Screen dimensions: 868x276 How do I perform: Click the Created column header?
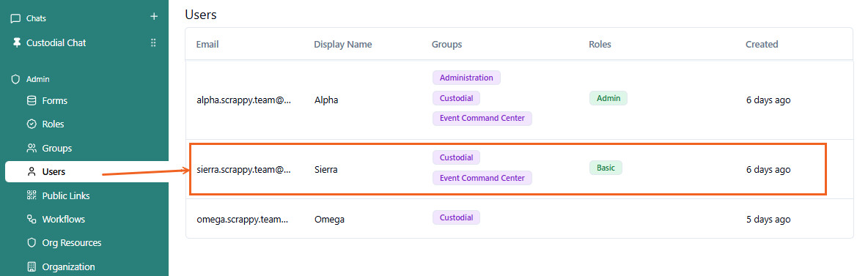click(762, 44)
